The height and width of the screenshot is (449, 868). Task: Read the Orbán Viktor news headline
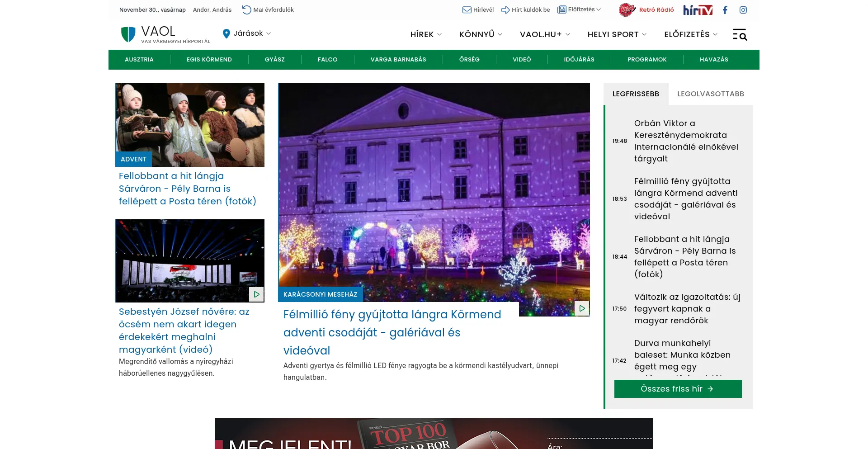coord(686,141)
